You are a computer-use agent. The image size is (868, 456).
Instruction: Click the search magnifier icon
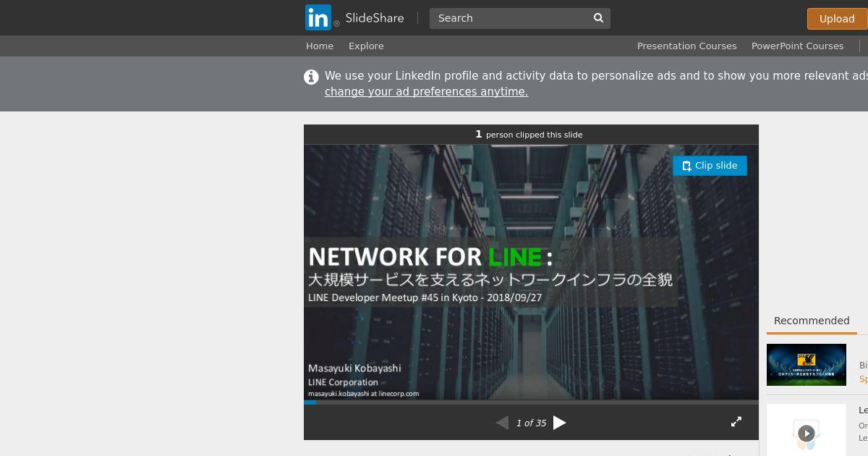598,18
